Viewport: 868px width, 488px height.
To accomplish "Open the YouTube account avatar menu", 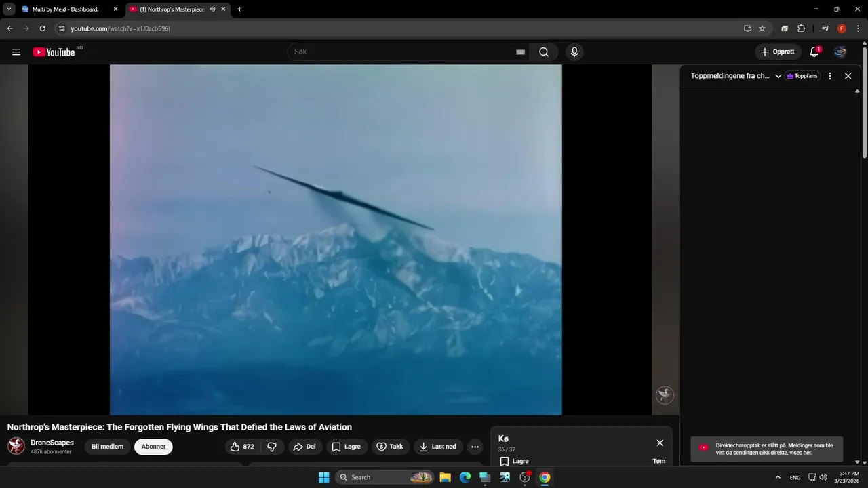I will point(840,52).
